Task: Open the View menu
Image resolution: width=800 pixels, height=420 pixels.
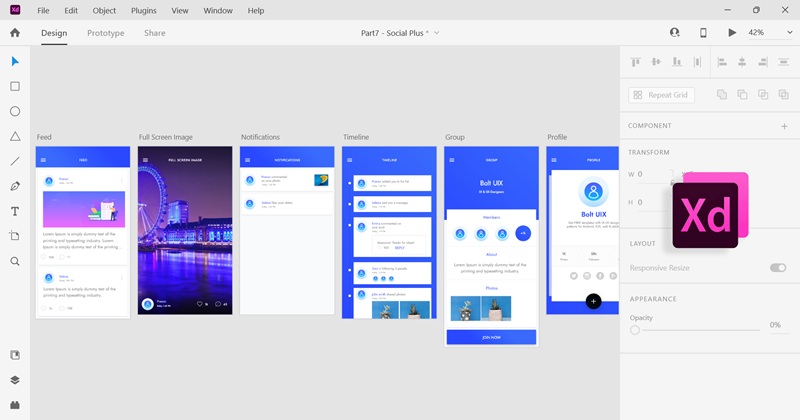Action: tap(180, 10)
